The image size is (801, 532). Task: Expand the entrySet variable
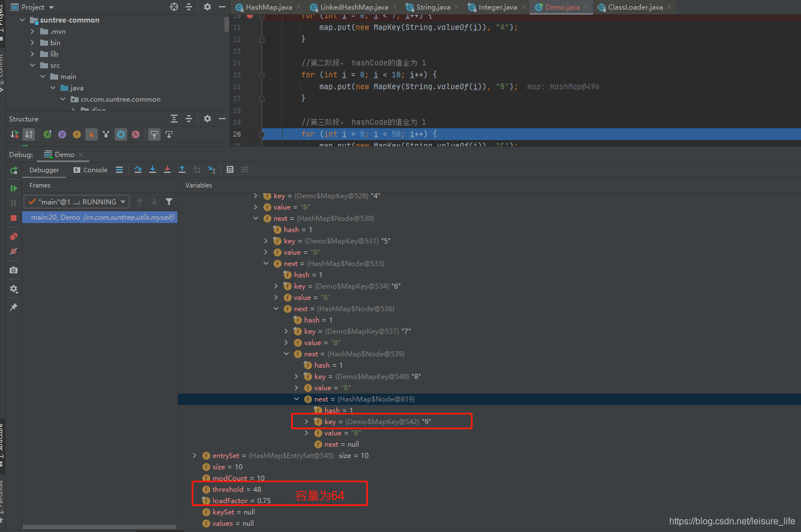(194, 456)
